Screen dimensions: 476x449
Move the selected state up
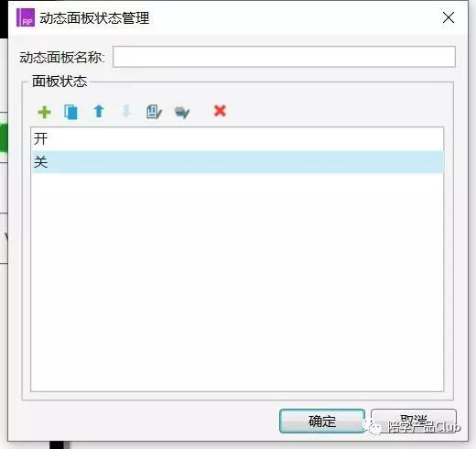pyautogui.click(x=99, y=112)
